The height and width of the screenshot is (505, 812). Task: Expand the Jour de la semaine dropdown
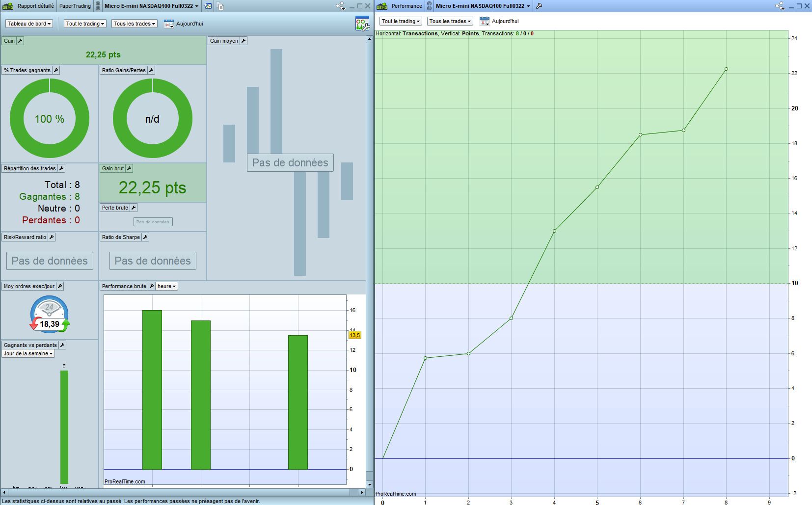(28, 353)
